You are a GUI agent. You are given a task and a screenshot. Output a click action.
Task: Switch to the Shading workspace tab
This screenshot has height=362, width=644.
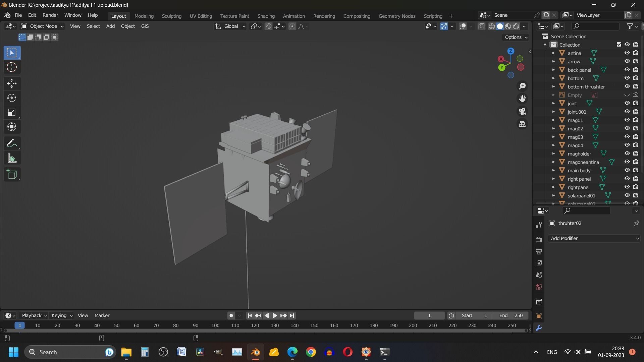(266, 16)
